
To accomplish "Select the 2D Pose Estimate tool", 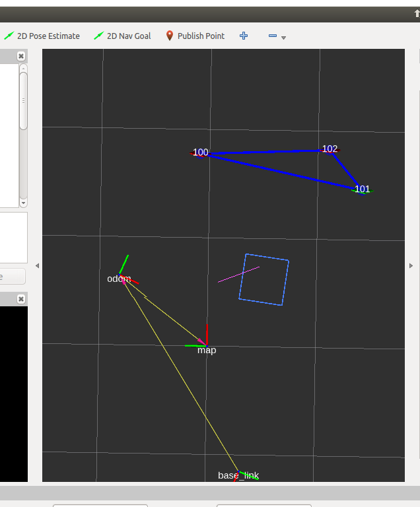I will click(42, 36).
